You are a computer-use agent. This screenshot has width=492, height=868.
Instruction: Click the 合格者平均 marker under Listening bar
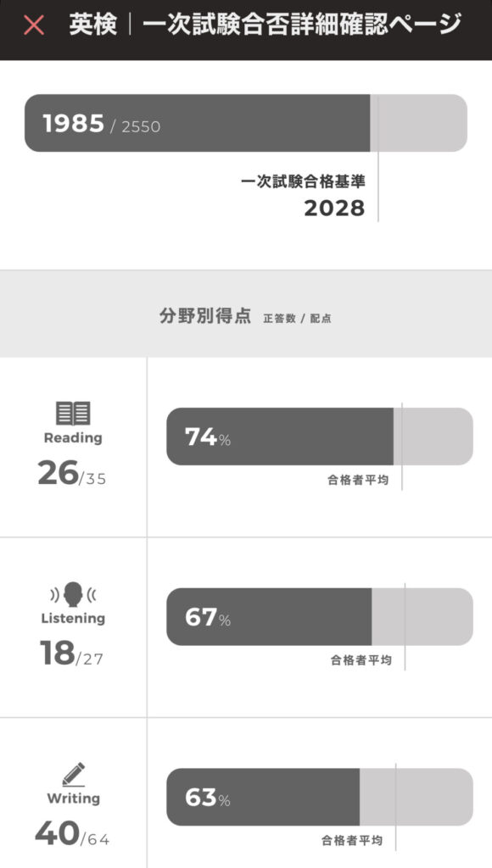pyautogui.click(x=361, y=659)
